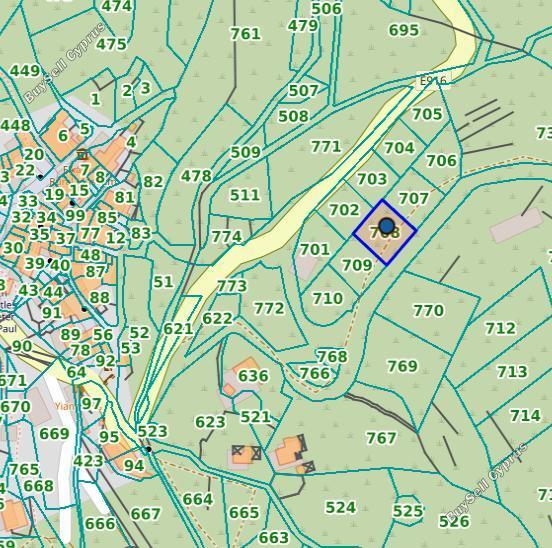This screenshot has height=548, width=552.
Task: Click parcel label 772
Action: 269,308
